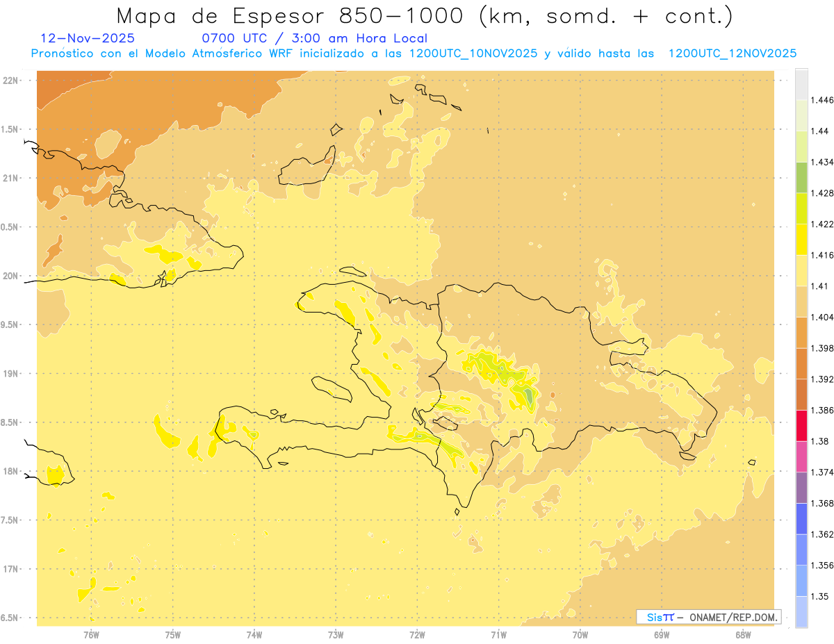This screenshot has width=834, height=644.
Task: Click the legend value '1.404'
Action: (x=823, y=317)
